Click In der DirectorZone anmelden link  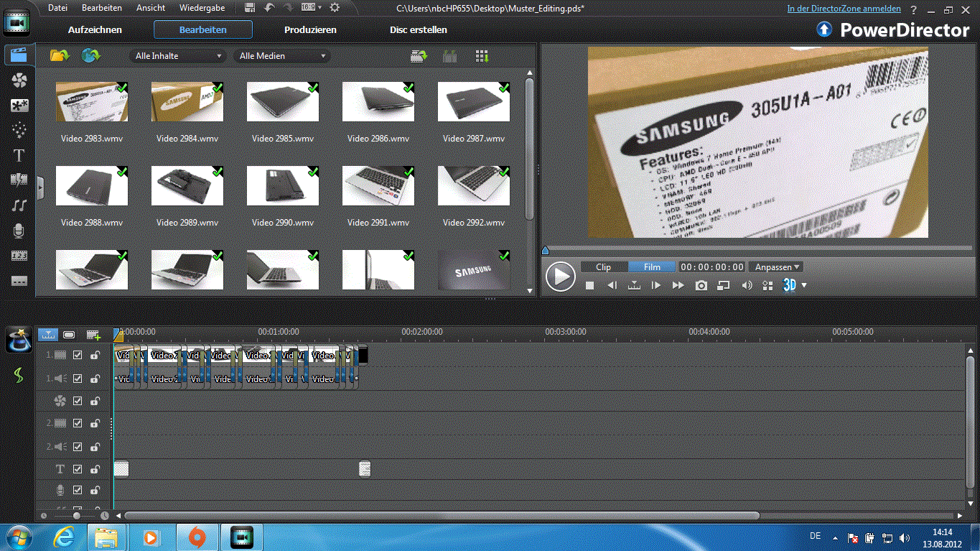click(844, 9)
